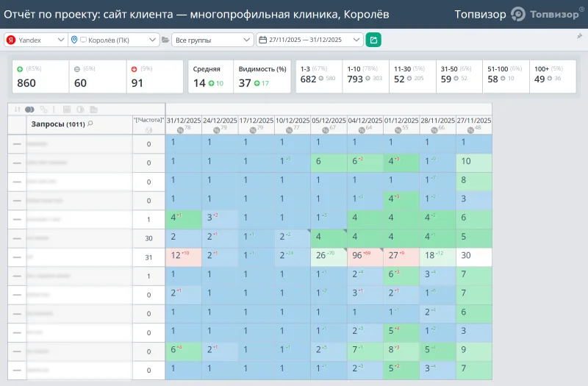The image size is (588, 386).
Task: Click the percent icon under 27/11/2025
Action: click(x=470, y=130)
